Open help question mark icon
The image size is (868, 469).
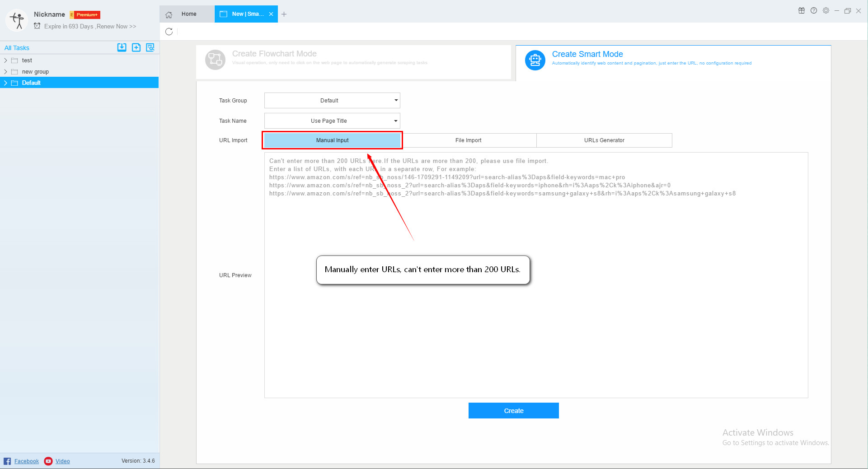[814, 10]
